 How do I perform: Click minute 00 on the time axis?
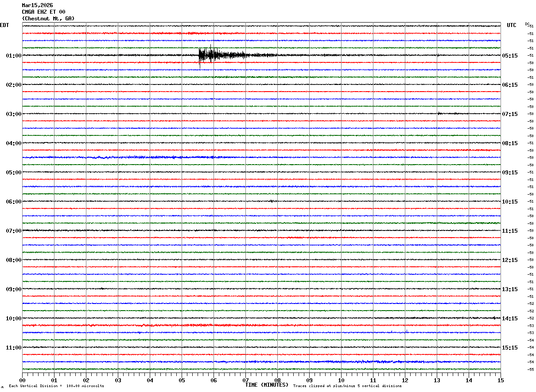(22, 380)
